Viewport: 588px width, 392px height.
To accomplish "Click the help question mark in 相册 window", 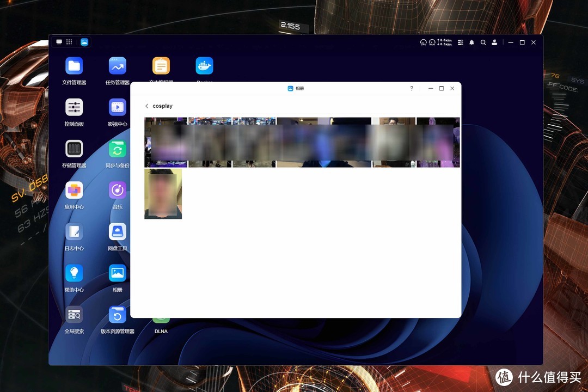I will pos(412,88).
